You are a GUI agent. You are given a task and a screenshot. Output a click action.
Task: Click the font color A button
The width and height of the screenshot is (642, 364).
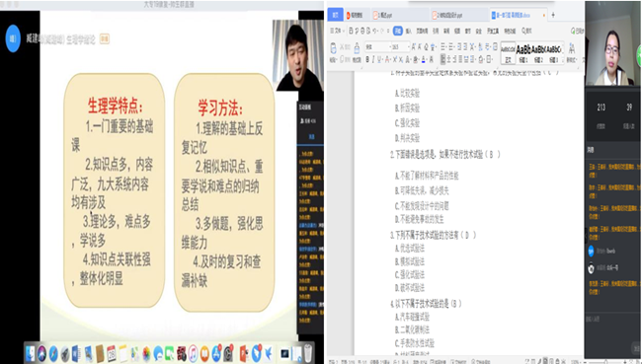pyautogui.click(x=424, y=60)
